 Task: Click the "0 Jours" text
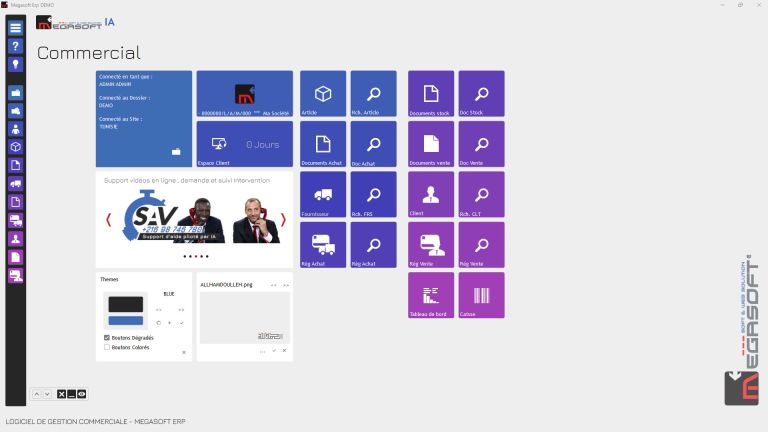[263, 144]
